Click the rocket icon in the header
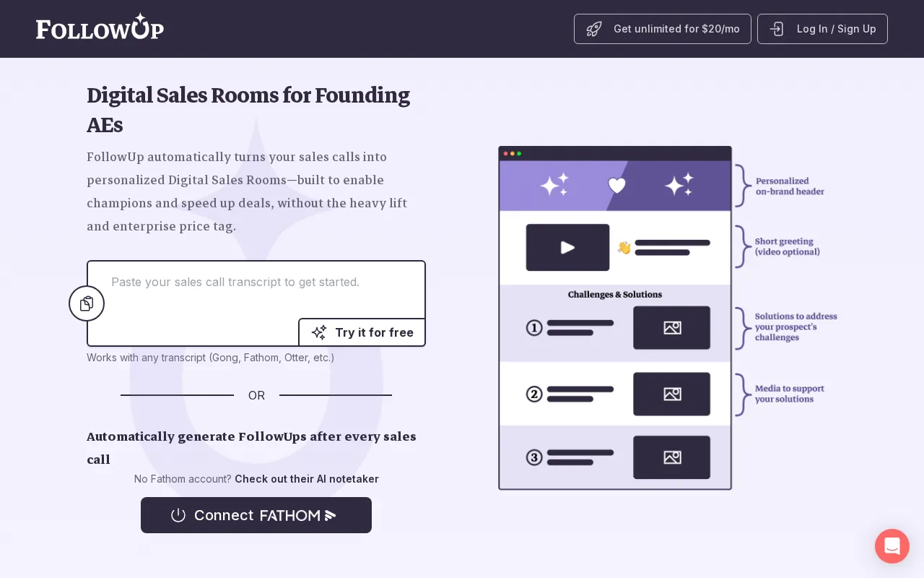The width and height of the screenshot is (924, 578). (x=594, y=29)
